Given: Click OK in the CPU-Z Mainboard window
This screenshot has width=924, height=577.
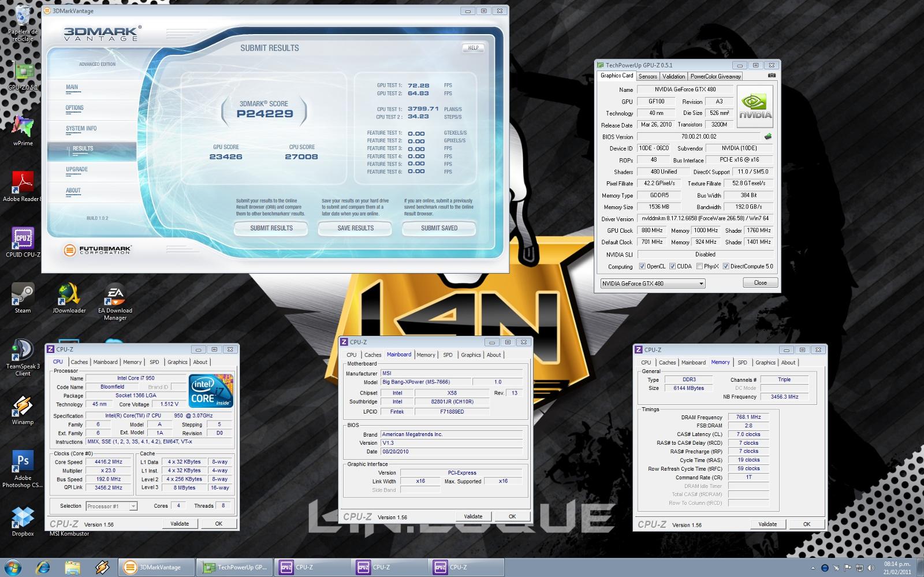Looking at the screenshot, I should coord(512,516).
